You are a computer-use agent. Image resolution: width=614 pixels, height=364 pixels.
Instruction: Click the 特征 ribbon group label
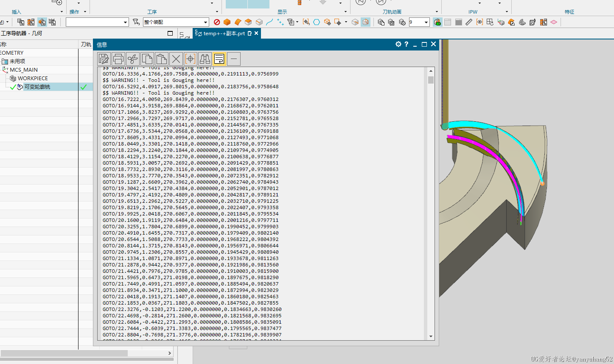point(569,12)
